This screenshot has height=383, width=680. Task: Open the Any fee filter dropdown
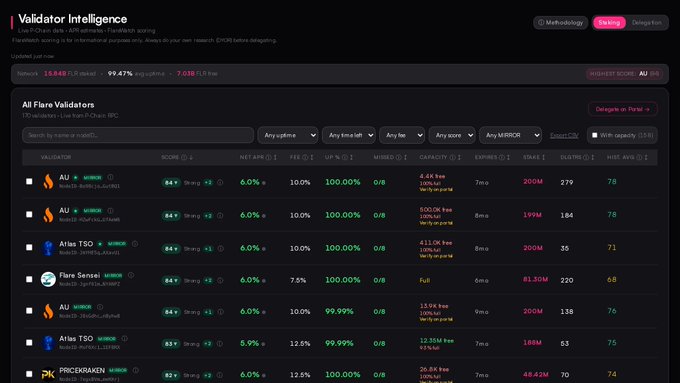(x=402, y=135)
